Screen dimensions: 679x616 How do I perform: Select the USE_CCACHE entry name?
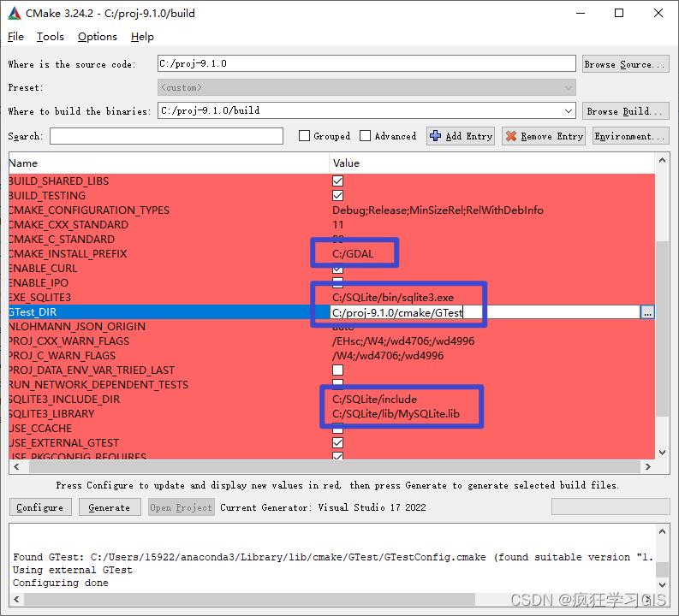[40, 429]
